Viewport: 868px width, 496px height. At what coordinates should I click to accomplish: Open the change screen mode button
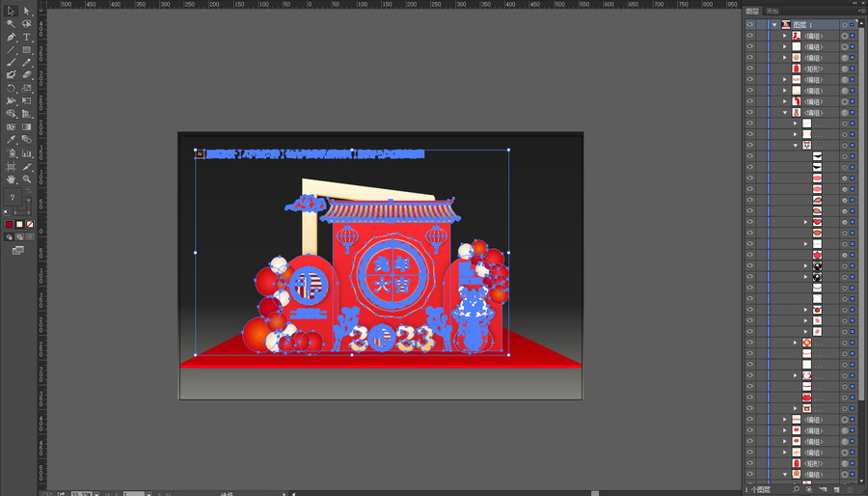(17, 250)
